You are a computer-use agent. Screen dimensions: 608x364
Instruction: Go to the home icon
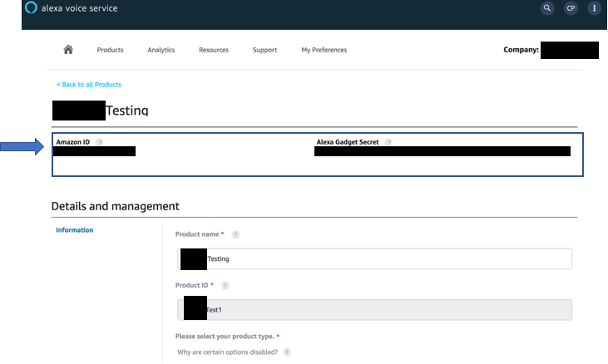click(x=68, y=50)
